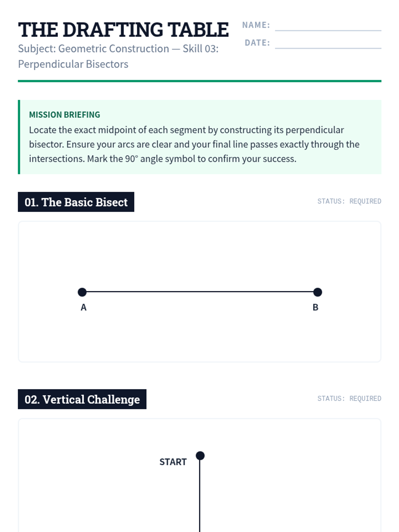Click endpoint dot A of segment

[x=82, y=292]
